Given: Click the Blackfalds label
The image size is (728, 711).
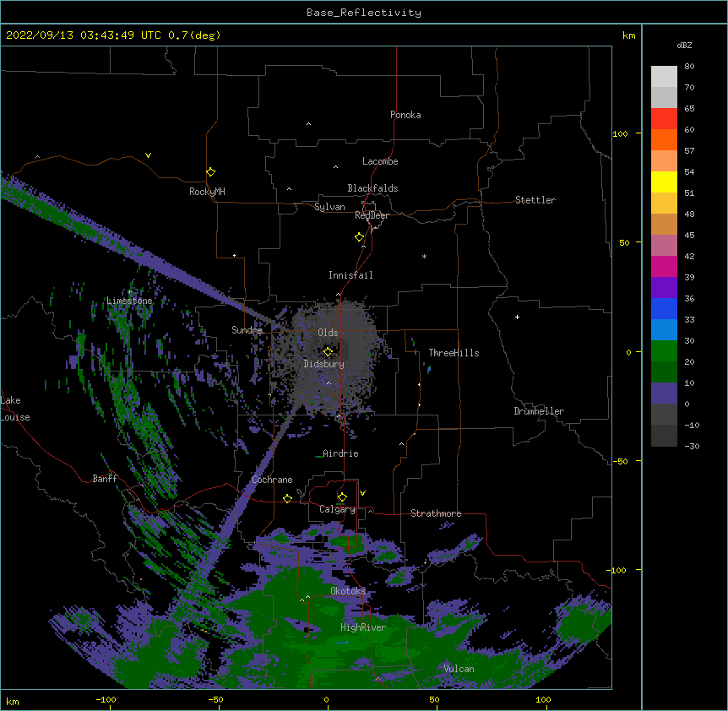Looking at the screenshot, I should (x=372, y=188).
